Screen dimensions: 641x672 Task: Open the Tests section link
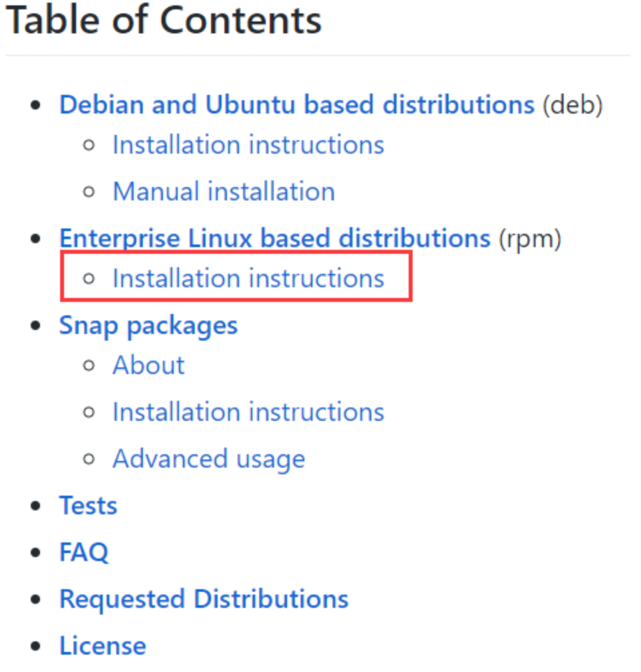tap(88, 505)
